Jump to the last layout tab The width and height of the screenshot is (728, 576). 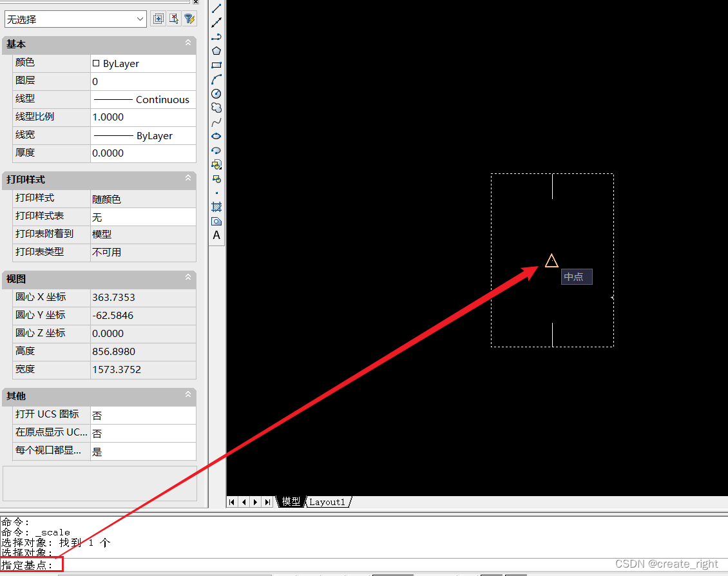(267, 502)
